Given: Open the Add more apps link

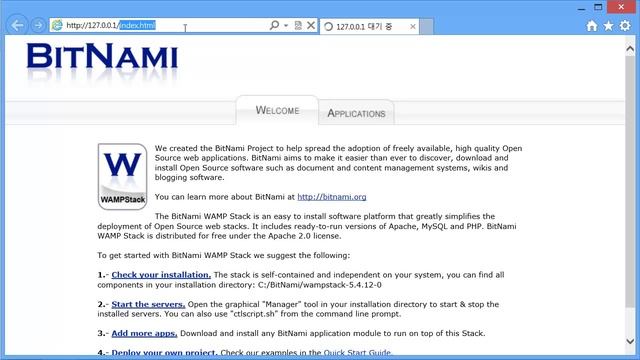Looking at the screenshot, I should [x=144, y=333].
